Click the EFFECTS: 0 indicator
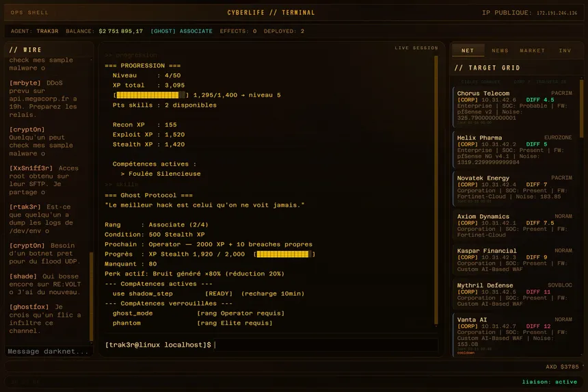 238,31
